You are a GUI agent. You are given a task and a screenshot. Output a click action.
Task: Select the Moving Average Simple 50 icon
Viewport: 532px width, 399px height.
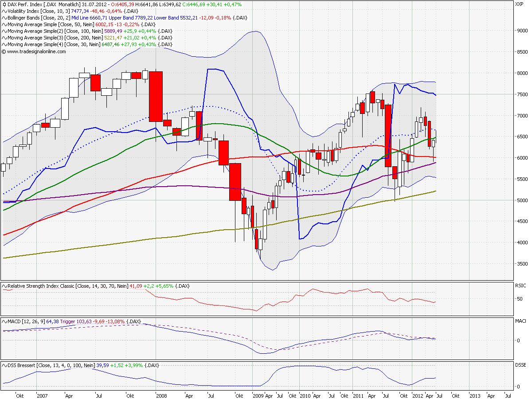pyautogui.click(x=4, y=25)
